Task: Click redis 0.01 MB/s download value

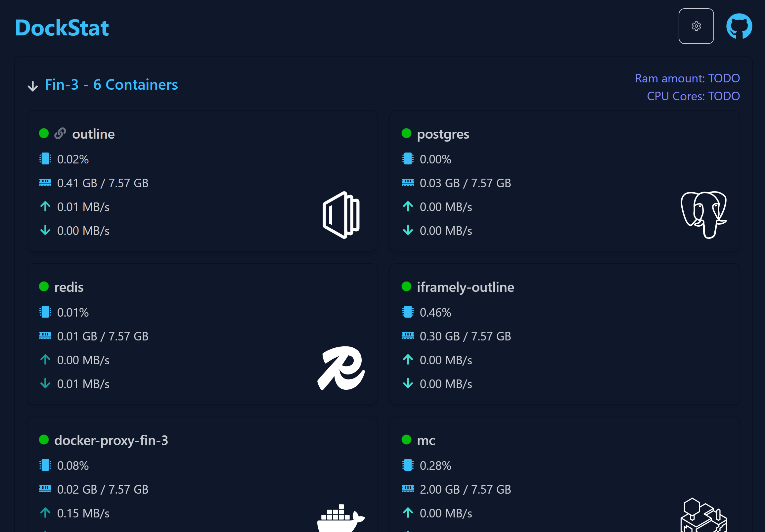Action: coord(83,384)
